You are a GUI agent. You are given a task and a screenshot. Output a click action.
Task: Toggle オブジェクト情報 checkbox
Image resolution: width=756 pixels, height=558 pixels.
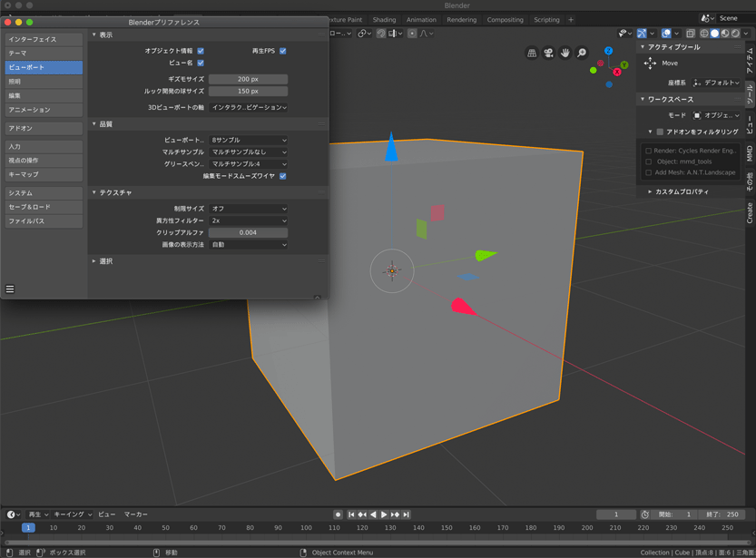pyautogui.click(x=201, y=51)
